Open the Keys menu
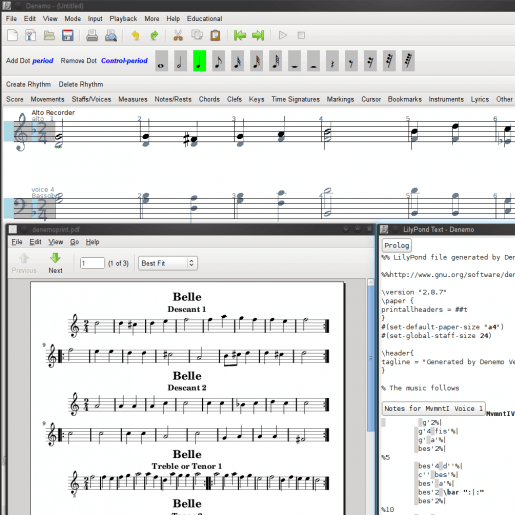515x515 pixels. [256, 99]
